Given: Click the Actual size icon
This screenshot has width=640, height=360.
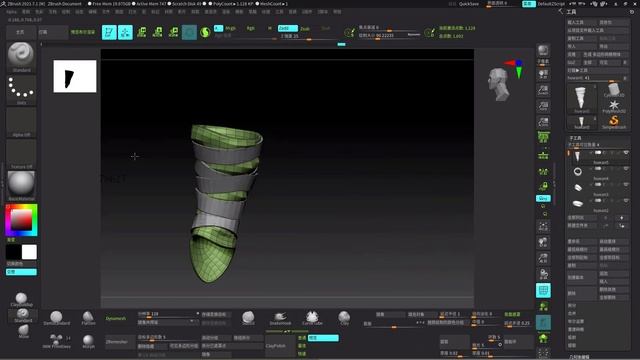Looking at the screenshot, I should pyautogui.click(x=543, y=106).
